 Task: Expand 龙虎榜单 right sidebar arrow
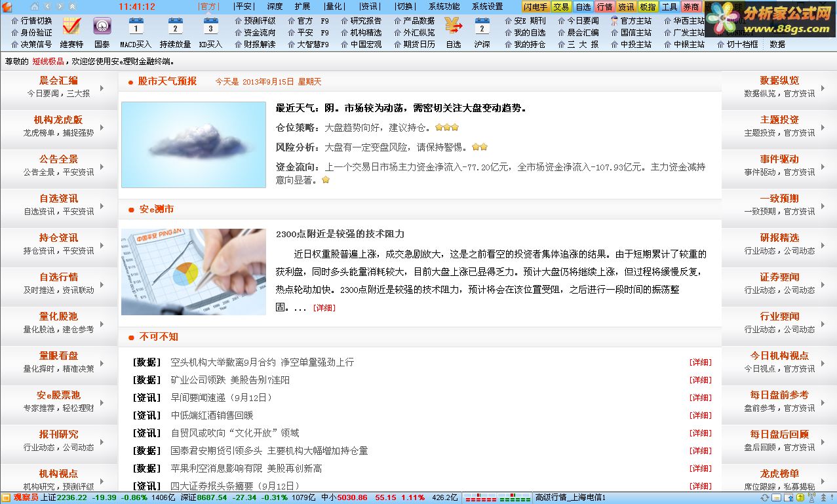click(x=823, y=481)
